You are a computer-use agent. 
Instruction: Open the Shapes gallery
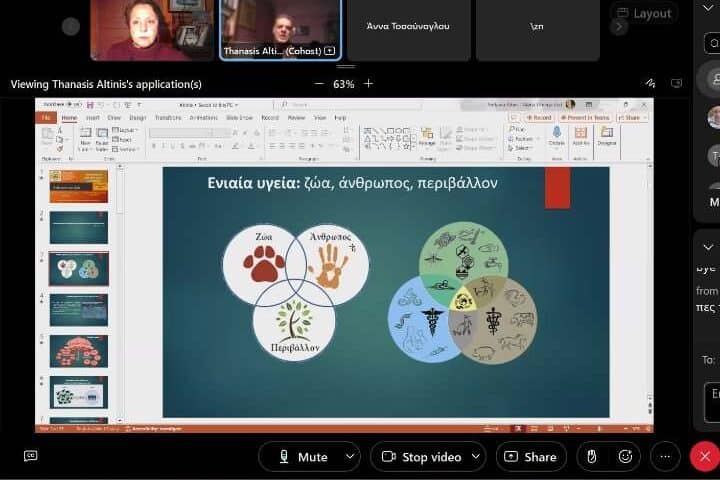[x=389, y=139]
